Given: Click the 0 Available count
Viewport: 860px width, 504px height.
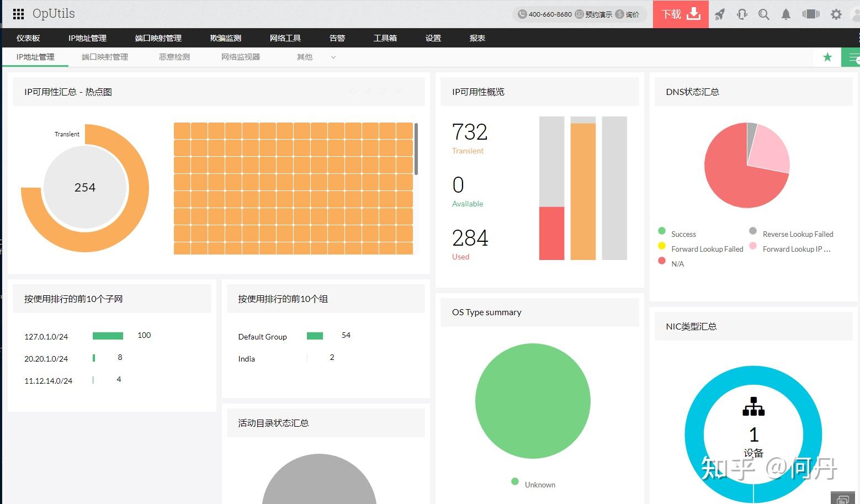Looking at the screenshot, I should coord(458,185).
